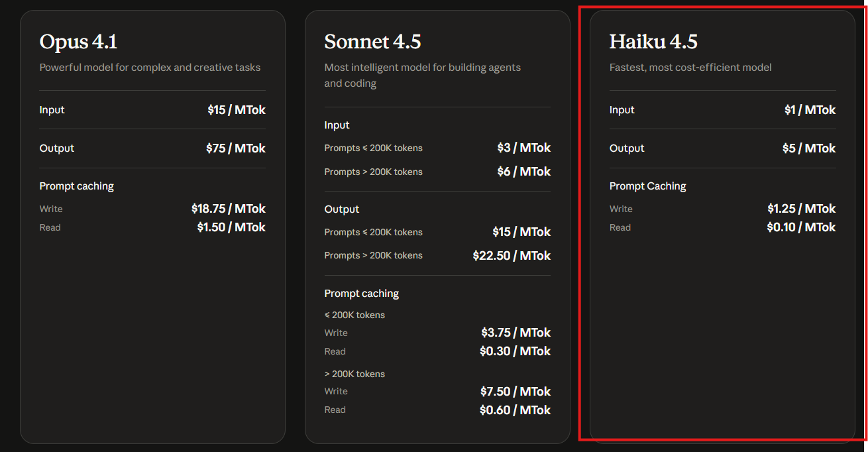Click the Haiku 4.5 card heading
This screenshot has width=868, height=452.
click(653, 42)
